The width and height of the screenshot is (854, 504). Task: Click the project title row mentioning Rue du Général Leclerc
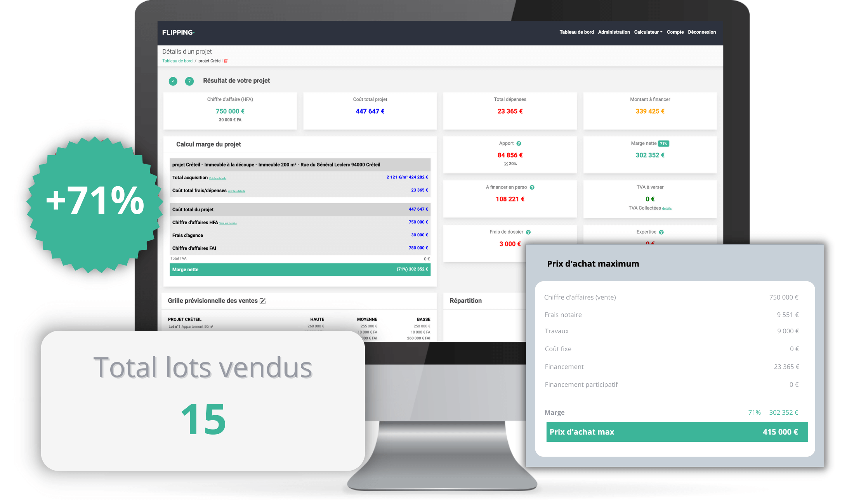point(300,165)
